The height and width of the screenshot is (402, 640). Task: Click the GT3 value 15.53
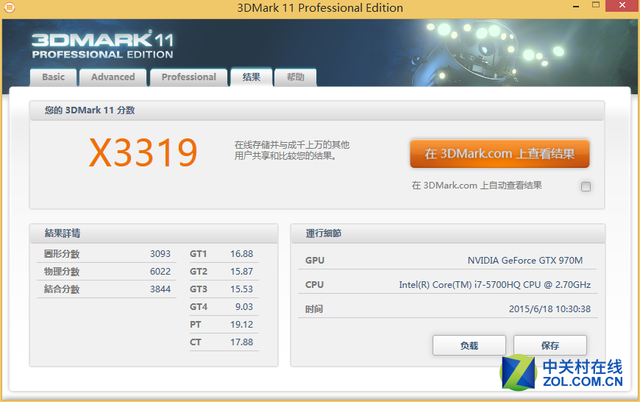[242, 289]
